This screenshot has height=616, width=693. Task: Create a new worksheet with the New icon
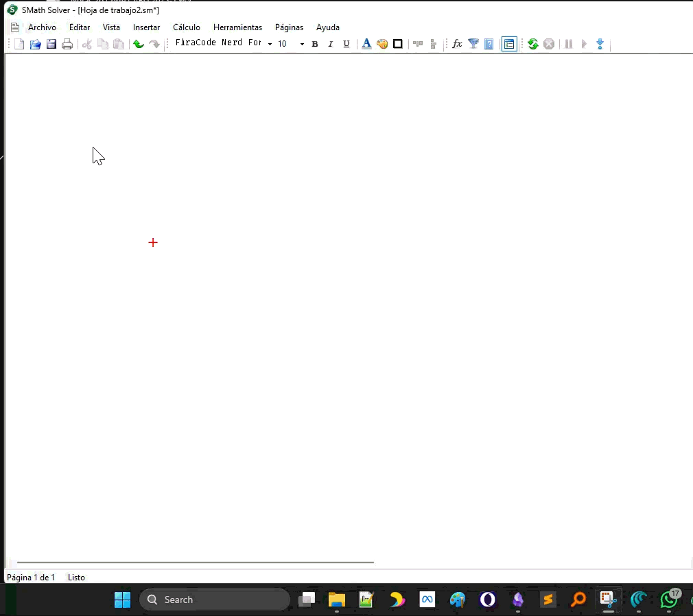coord(19,44)
